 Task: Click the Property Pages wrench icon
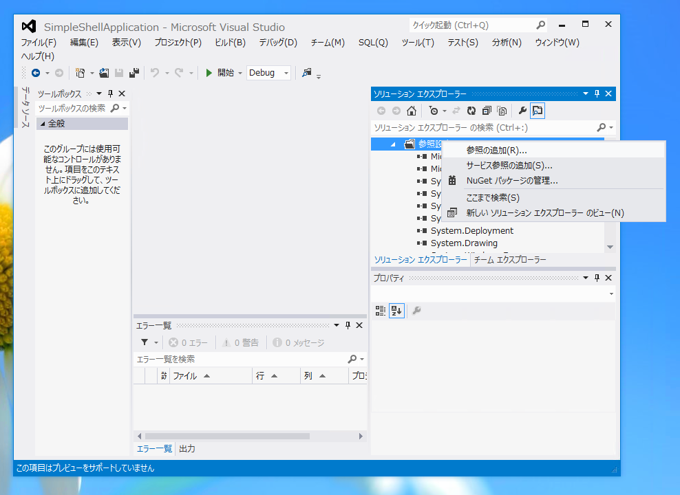point(417,311)
